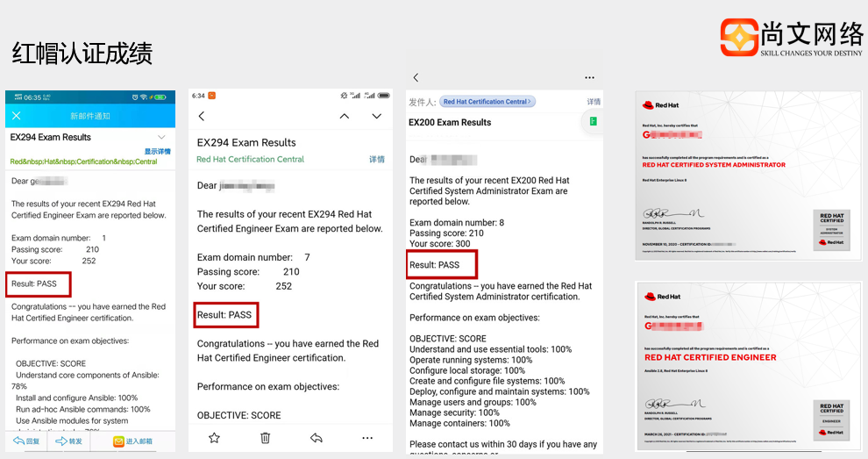Tap the green document icon in third email
Viewport: 868px width, 459px height.
coord(593,121)
